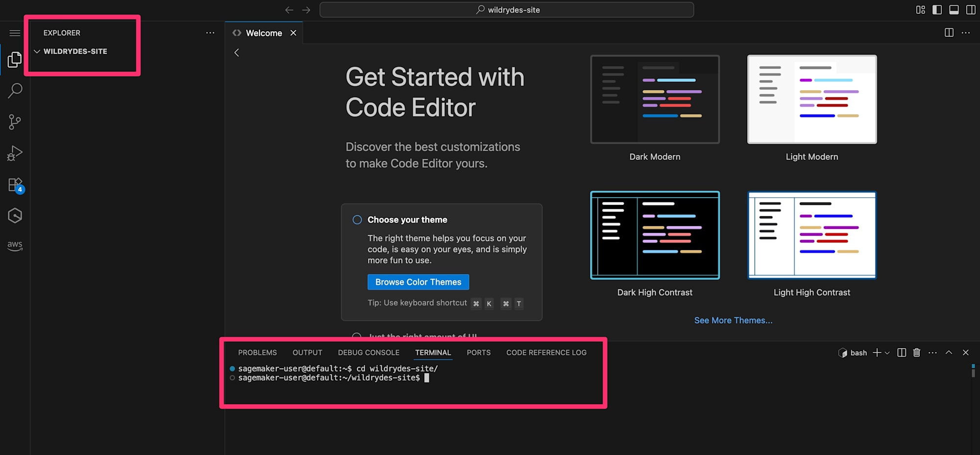980x455 pixels.
Task: Open the See More Themes link
Action: point(733,320)
